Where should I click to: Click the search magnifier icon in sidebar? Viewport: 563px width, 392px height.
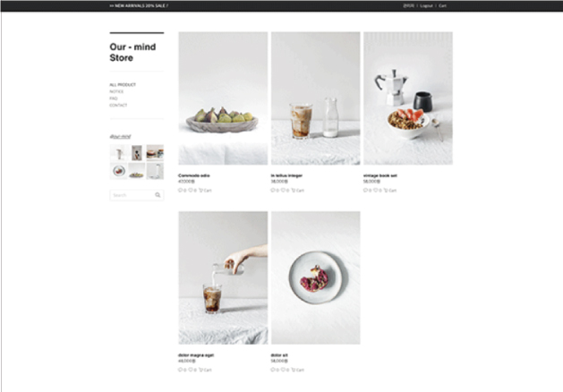(x=158, y=195)
